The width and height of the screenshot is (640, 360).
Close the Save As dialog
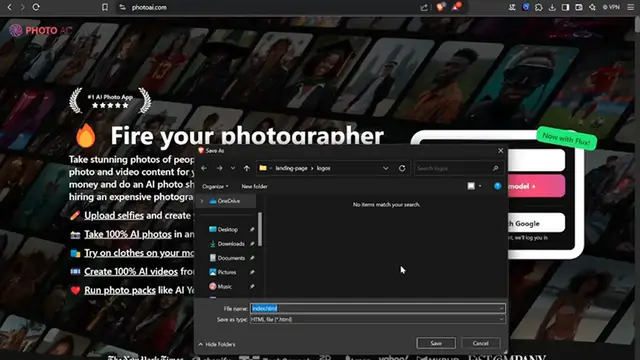pos(500,151)
